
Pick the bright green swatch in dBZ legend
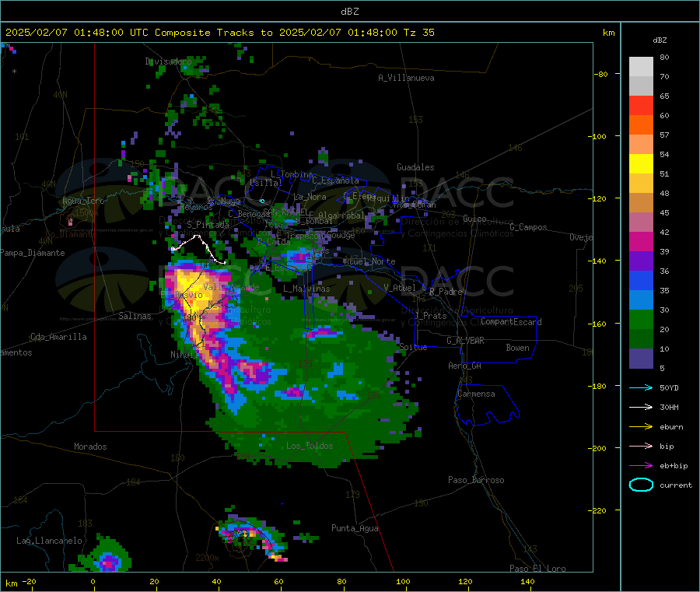(x=641, y=319)
